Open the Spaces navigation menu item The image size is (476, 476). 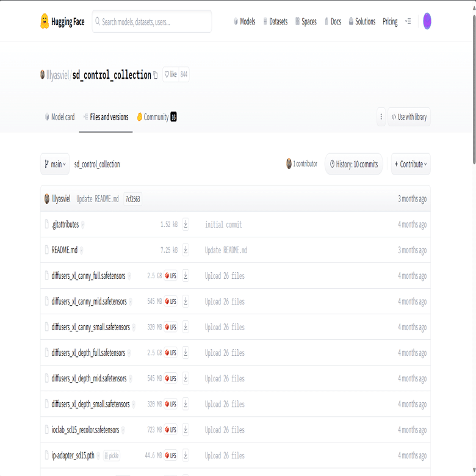(x=306, y=21)
